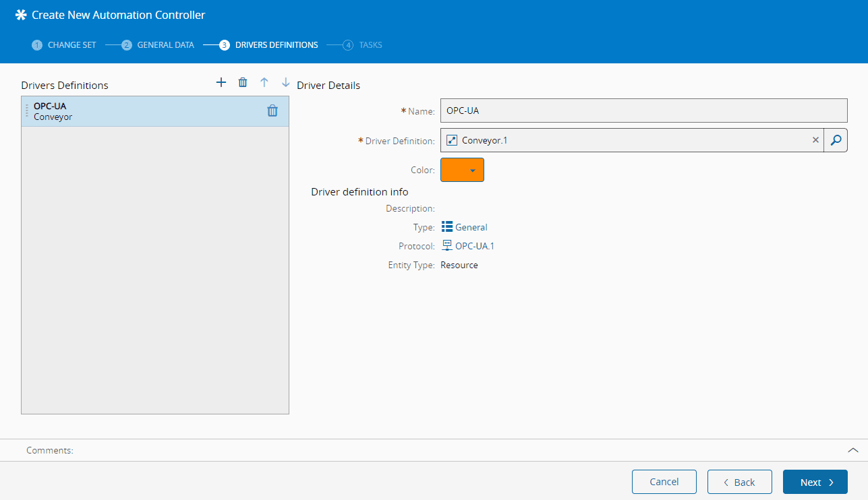
Task: Move driver definition down with arrow icon
Action: click(x=285, y=82)
